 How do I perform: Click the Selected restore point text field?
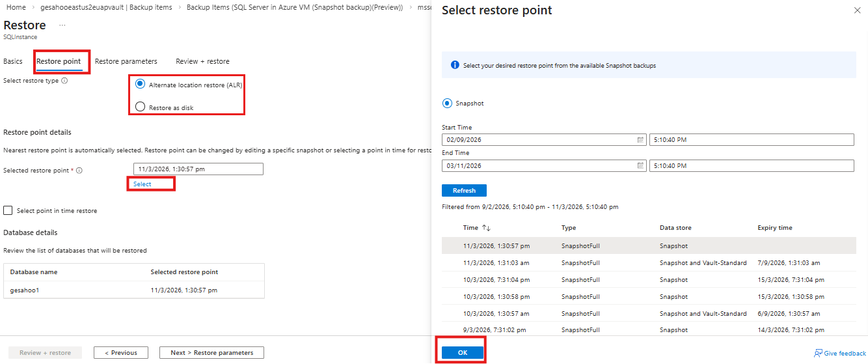pos(198,169)
